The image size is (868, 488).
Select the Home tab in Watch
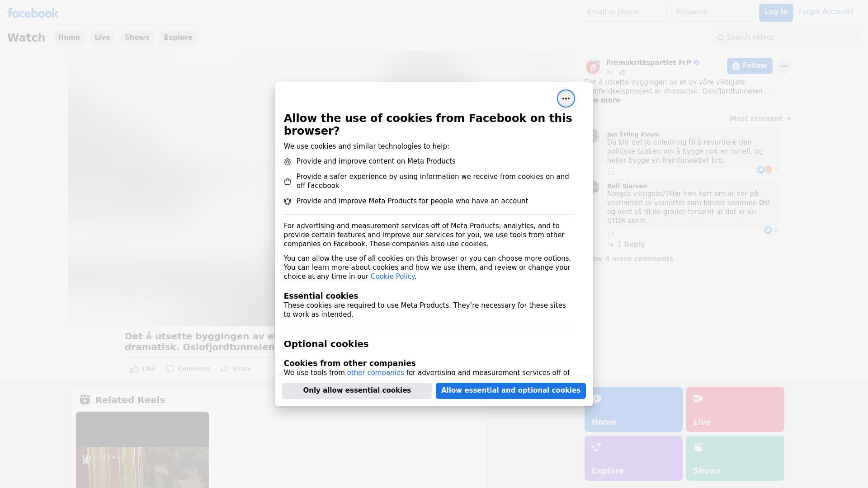tap(69, 38)
